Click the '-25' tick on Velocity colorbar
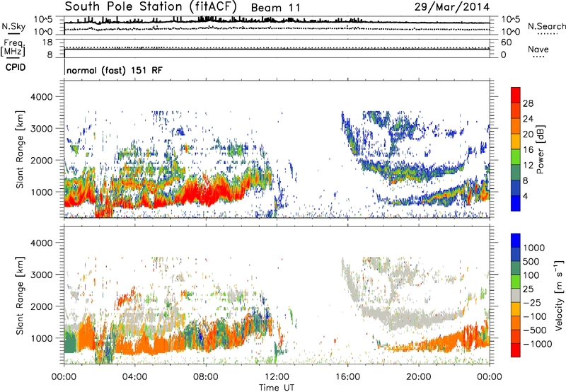This screenshot has height=392, width=566. [531, 303]
